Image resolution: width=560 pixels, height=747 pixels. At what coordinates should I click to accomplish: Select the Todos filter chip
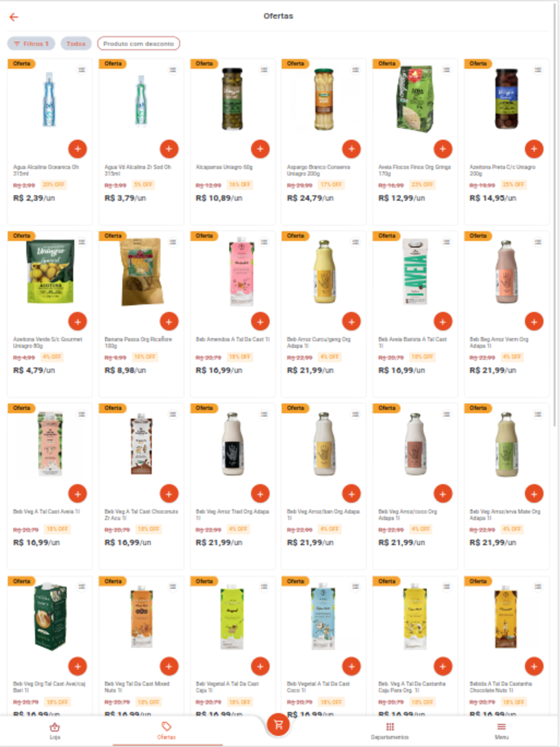[76, 44]
